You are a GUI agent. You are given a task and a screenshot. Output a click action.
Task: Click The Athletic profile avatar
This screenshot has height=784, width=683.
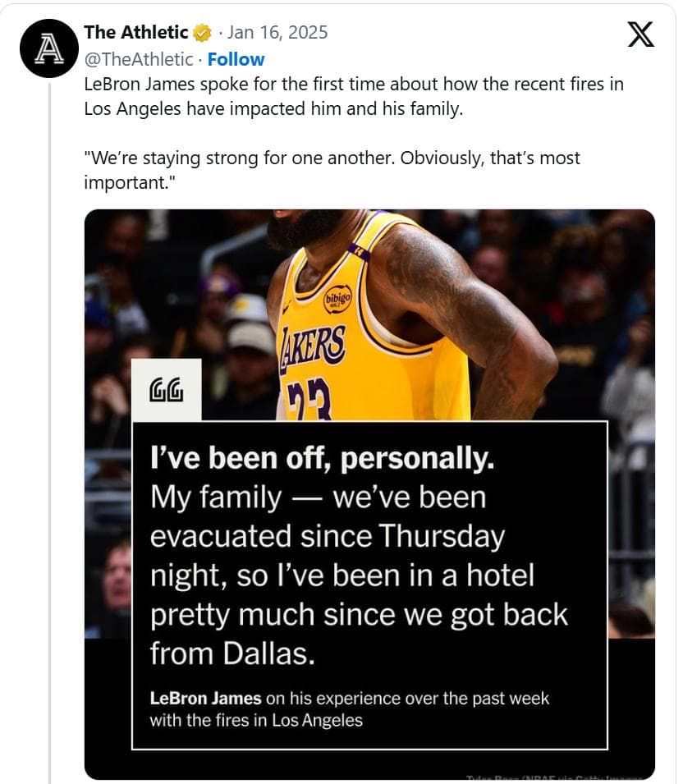coord(49,48)
